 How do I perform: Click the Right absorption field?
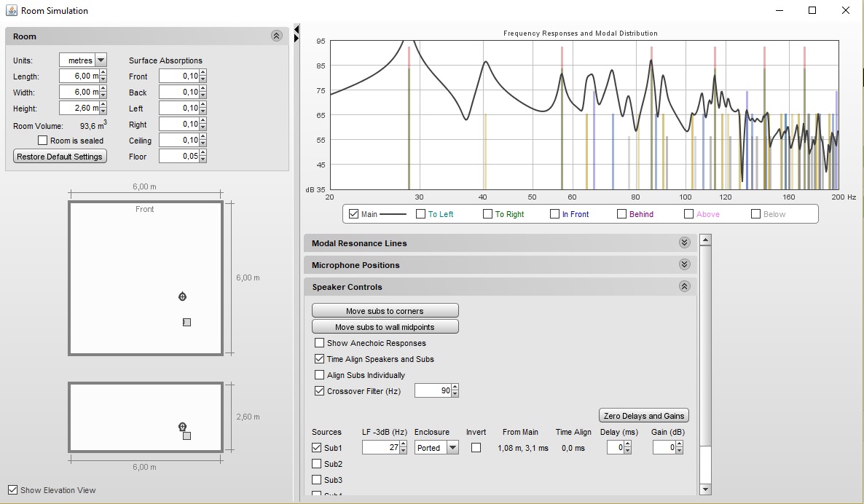pyautogui.click(x=179, y=124)
